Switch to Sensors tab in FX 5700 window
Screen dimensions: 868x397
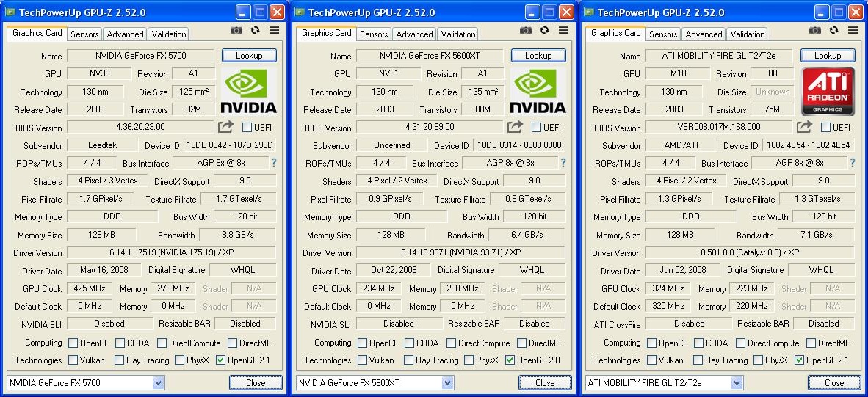[x=84, y=34]
